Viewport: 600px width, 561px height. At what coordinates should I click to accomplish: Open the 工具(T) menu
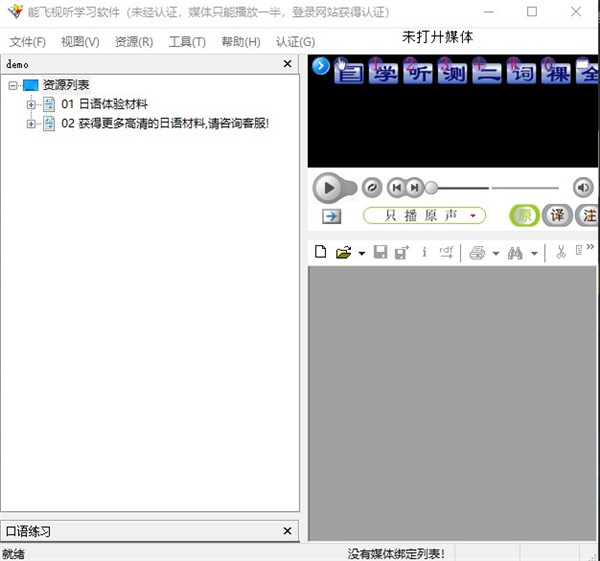pos(187,42)
